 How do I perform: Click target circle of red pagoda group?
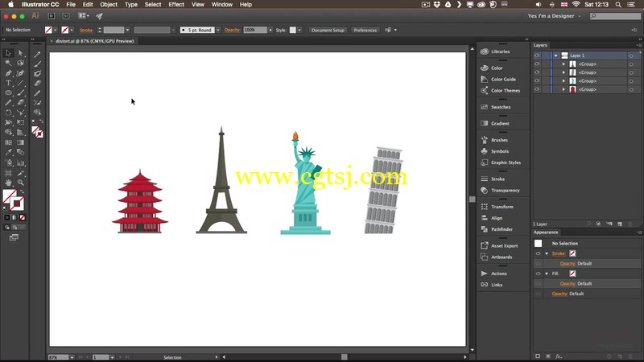click(631, 89)
